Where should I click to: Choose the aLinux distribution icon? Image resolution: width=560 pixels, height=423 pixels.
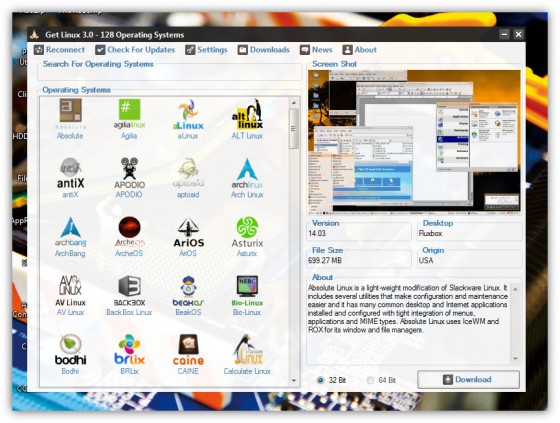click(x=188, y=115)
